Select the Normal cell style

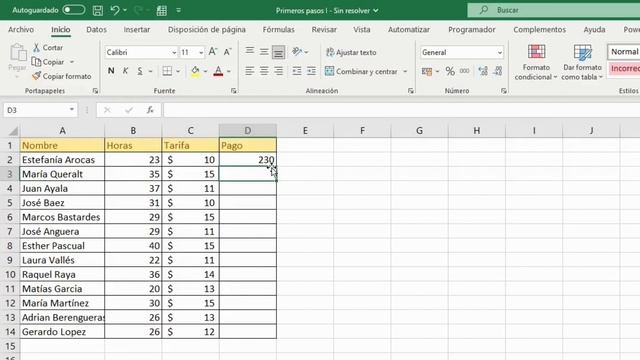pyautogui.click(x=624, y=52)
